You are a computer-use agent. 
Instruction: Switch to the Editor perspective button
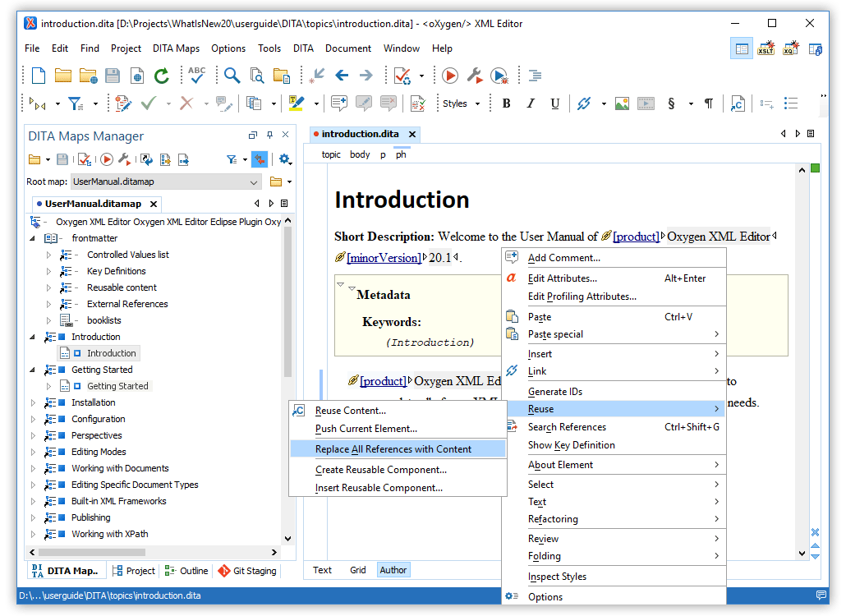pos(742,48)
